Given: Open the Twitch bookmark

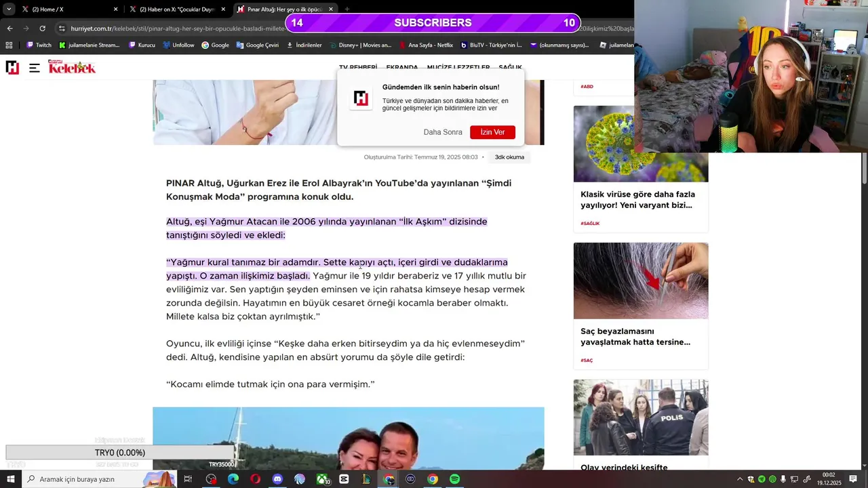Looking at the screenshot, I should (x=39, y=45).
